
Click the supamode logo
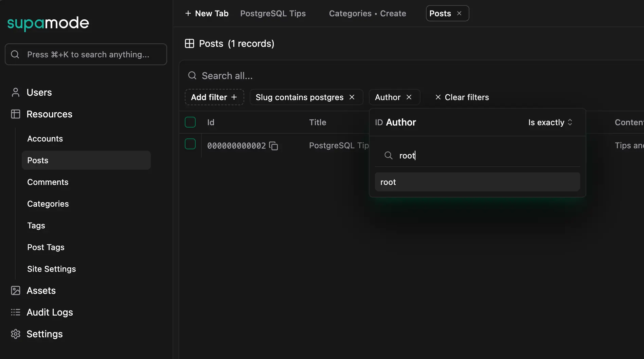[48, 23]
